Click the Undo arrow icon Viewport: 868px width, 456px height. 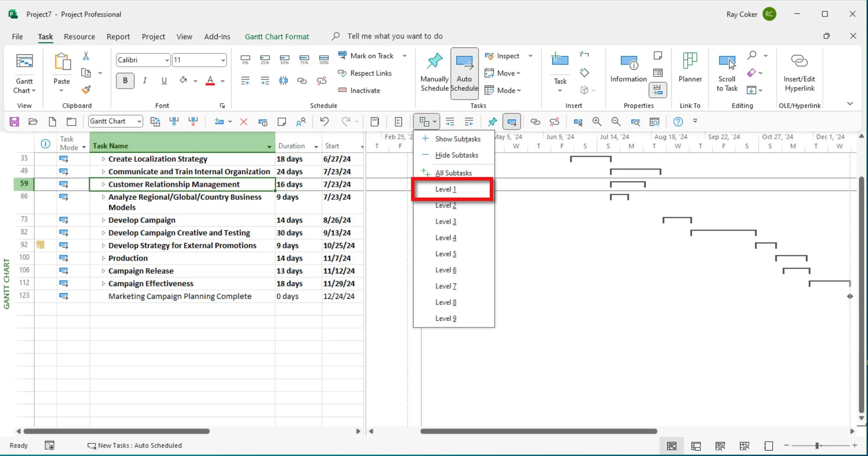[324, 121]
